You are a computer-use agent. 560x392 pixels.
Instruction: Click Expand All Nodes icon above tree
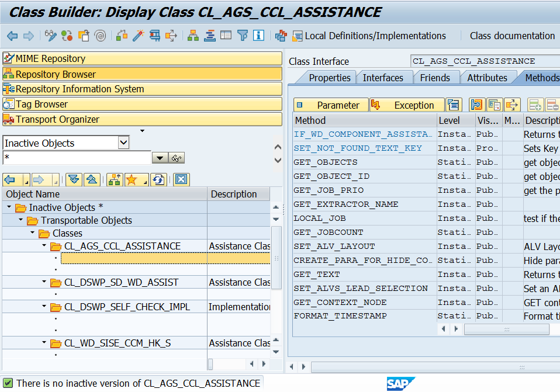point(74,179)
